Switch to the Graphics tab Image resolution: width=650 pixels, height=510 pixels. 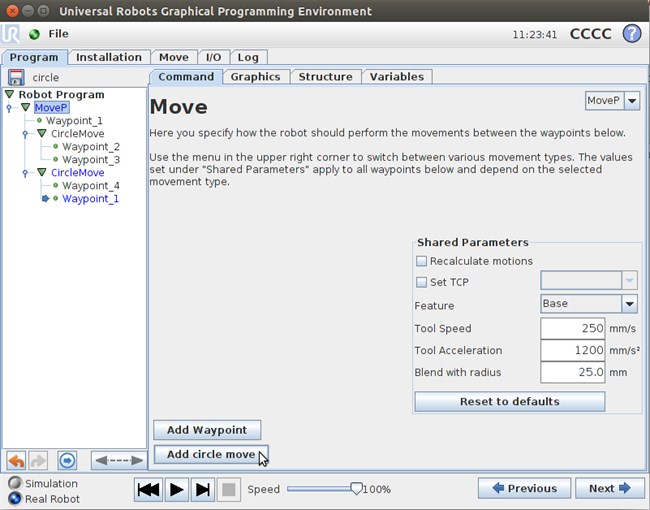click(x=255, y=77)
